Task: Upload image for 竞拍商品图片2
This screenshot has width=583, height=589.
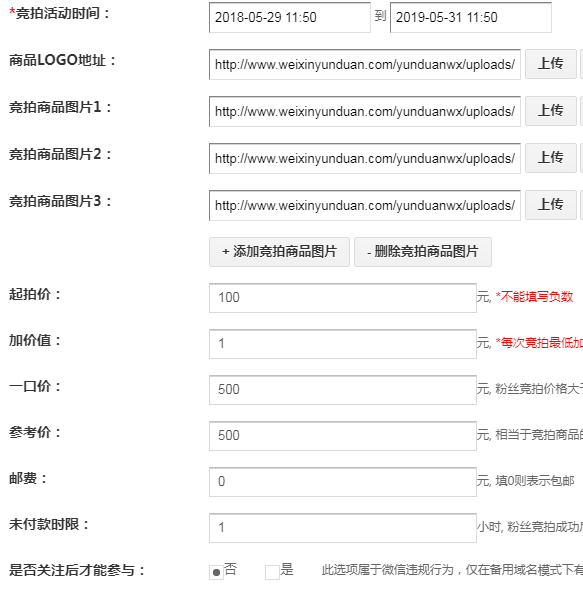Action: pos(551,158)
